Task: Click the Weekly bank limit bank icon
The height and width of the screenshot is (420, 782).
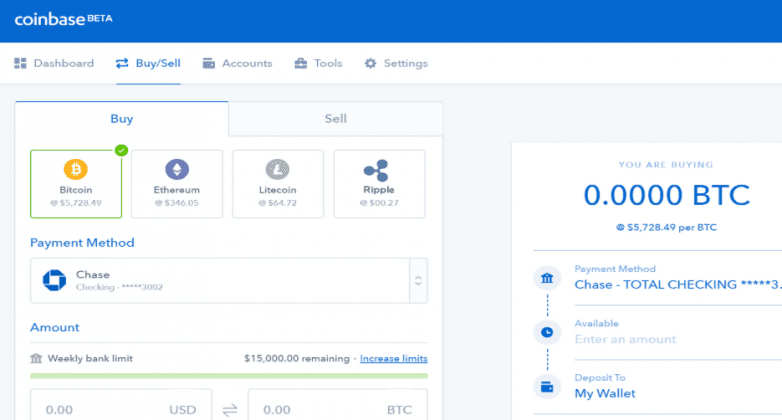Action: [36, 358]
